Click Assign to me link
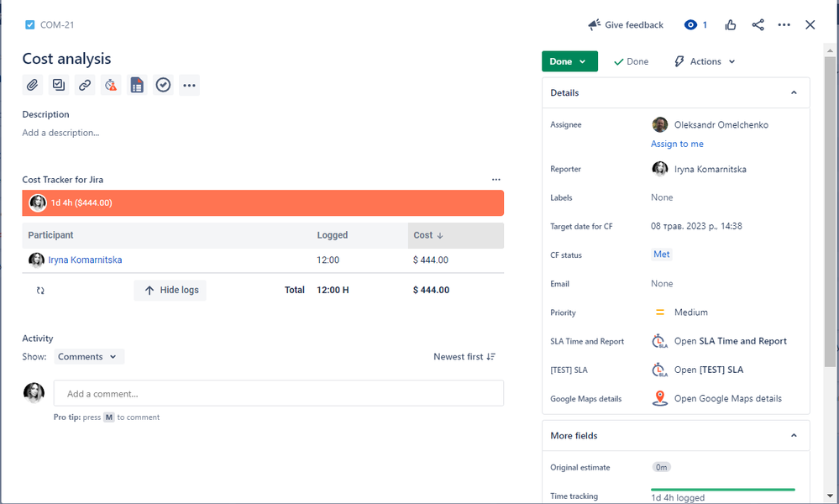839x504 pixels. coord(677,144)
